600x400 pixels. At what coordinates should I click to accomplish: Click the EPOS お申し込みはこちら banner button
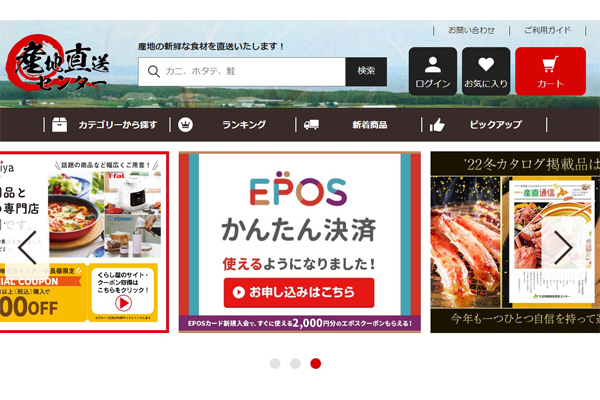tap(299, 292)
